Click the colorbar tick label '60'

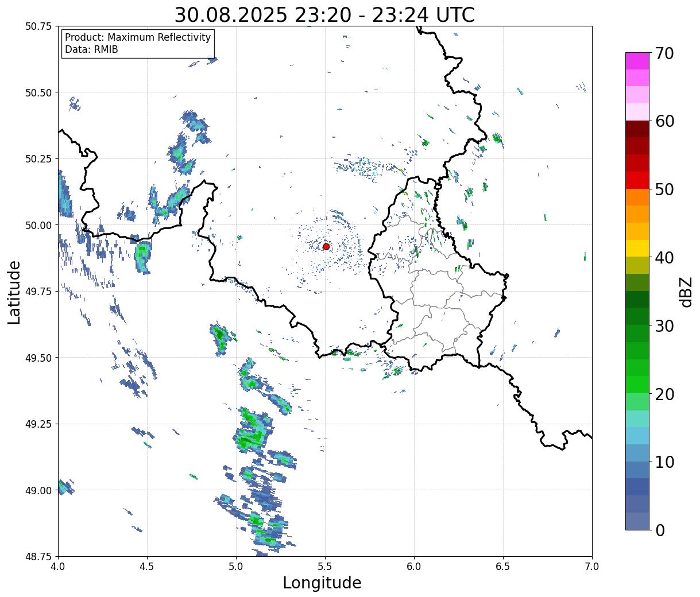click(664, 121)
